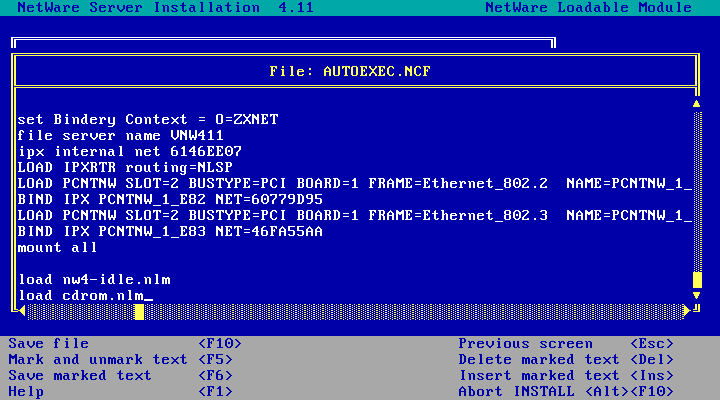Click the 'load nw4-idle.nlm' line
The height and width of the screenshot is (400, 720).
[x=94, y=280]
